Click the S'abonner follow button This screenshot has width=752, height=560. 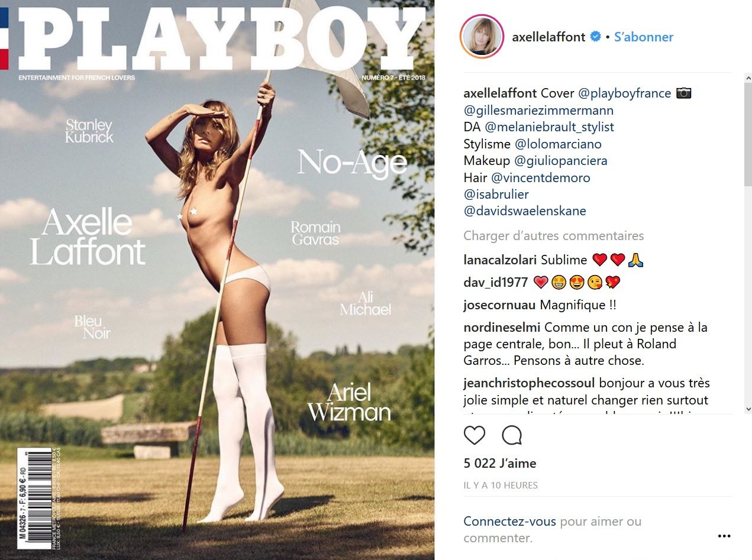pyautogui.click(x=644, y=37)
